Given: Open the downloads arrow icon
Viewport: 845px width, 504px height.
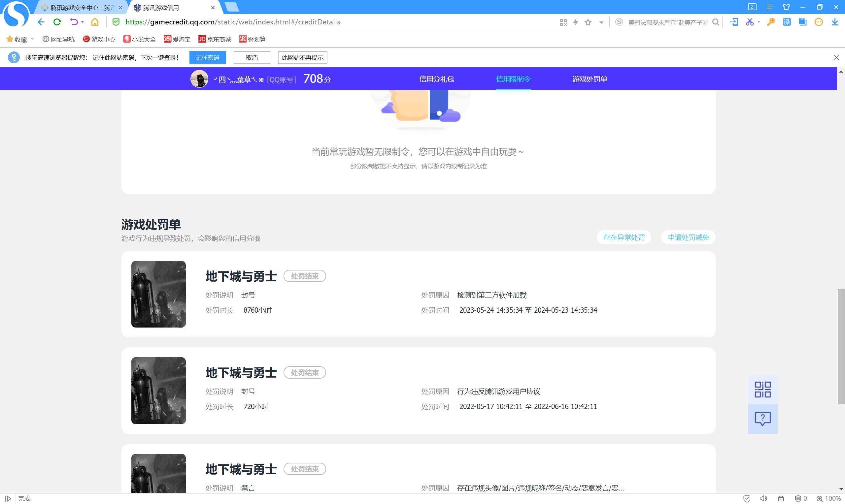Looking at the screenshot, I should tap(835, 22).
